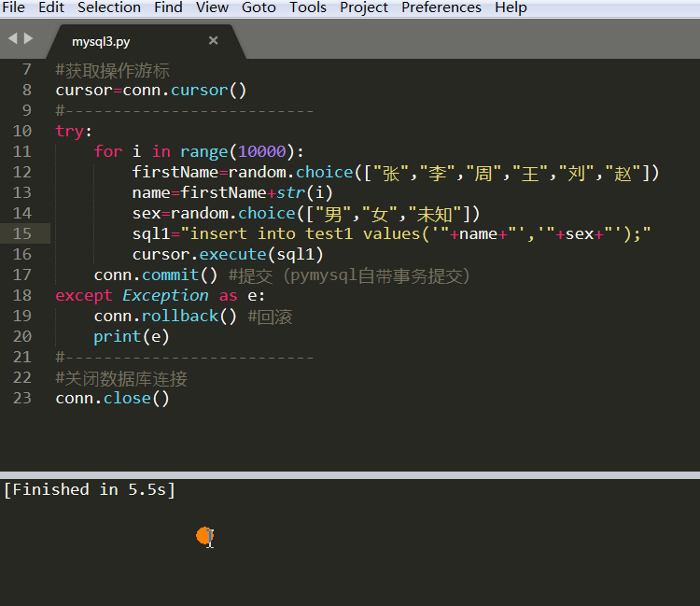This screenshot has height=606, width=700.
Task: Click the Finished in 5.5s output text
Action: pos(90,490)
